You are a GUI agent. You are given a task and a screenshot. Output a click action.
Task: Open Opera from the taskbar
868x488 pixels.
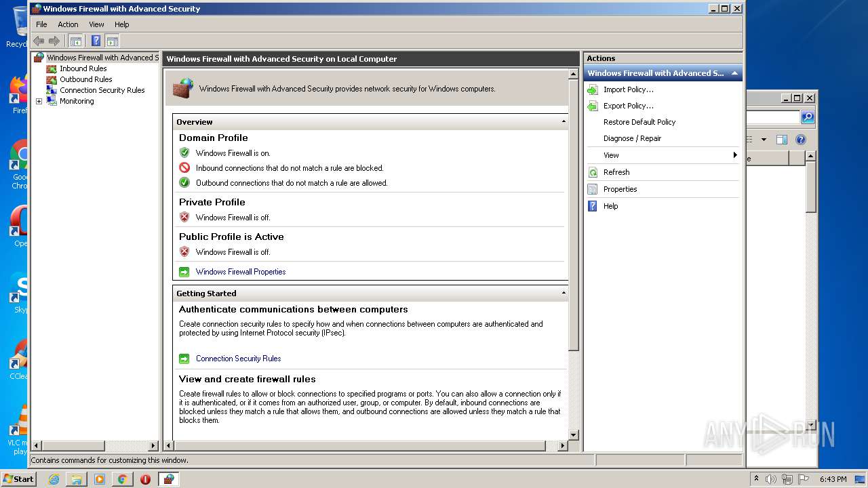(145, 479)
